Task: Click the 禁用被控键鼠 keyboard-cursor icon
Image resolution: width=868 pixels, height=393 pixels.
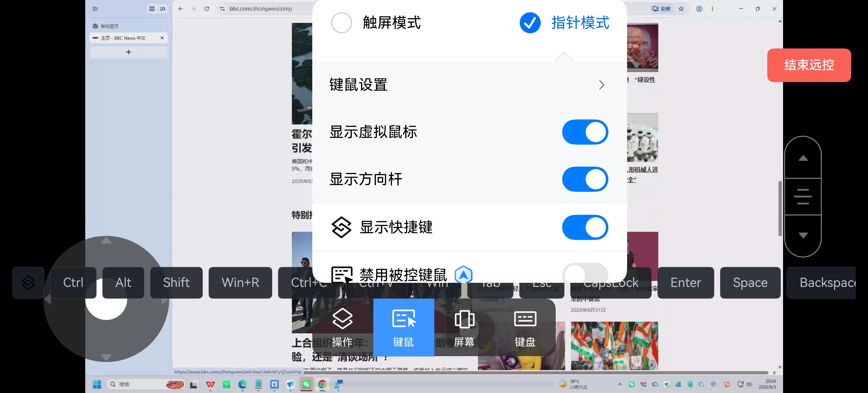Action: (x=342, y=274)
